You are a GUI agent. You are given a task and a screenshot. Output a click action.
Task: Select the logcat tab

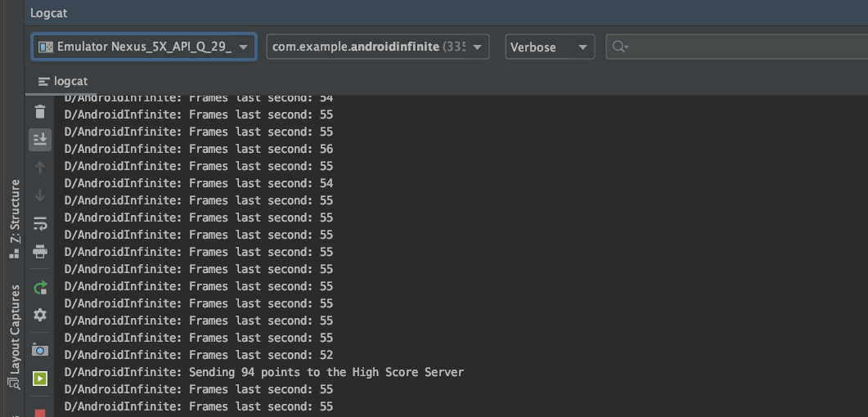point(63,81)
